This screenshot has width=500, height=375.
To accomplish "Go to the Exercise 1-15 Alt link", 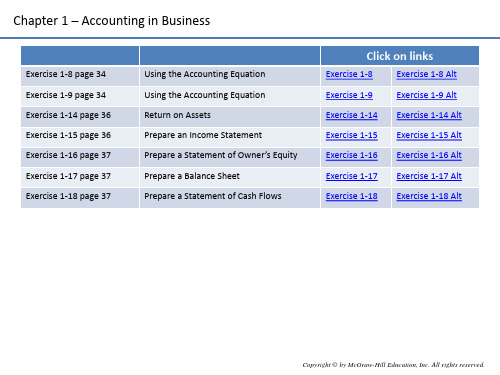I will 429,135.
